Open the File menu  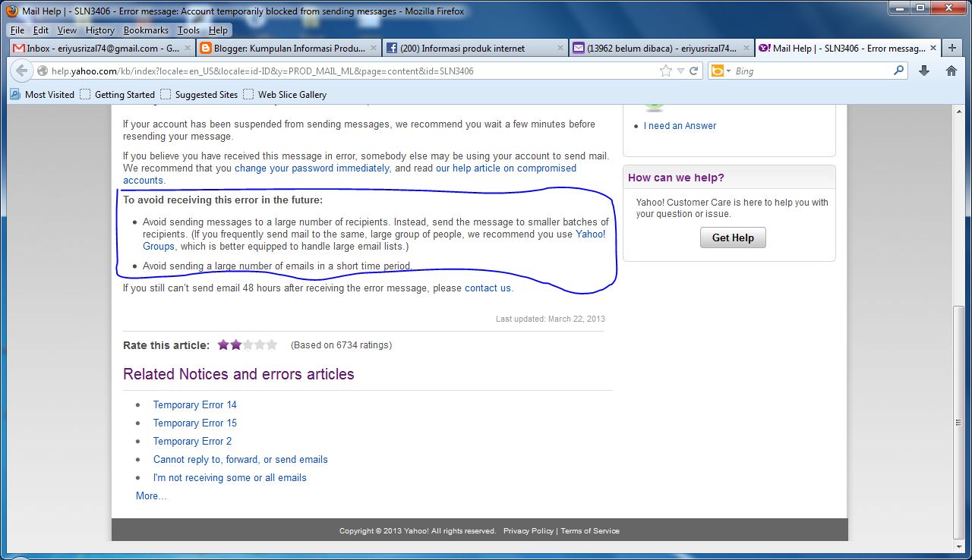point(17,30)
